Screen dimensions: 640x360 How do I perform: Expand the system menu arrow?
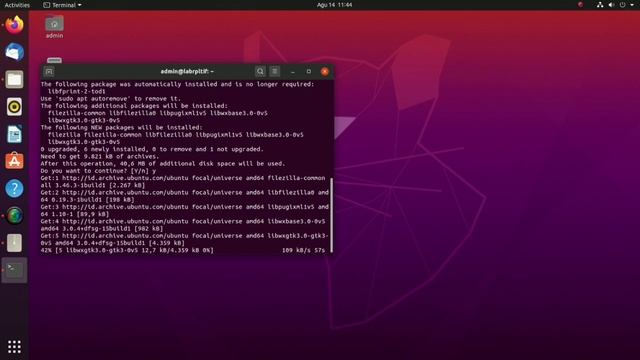(631, 5)
